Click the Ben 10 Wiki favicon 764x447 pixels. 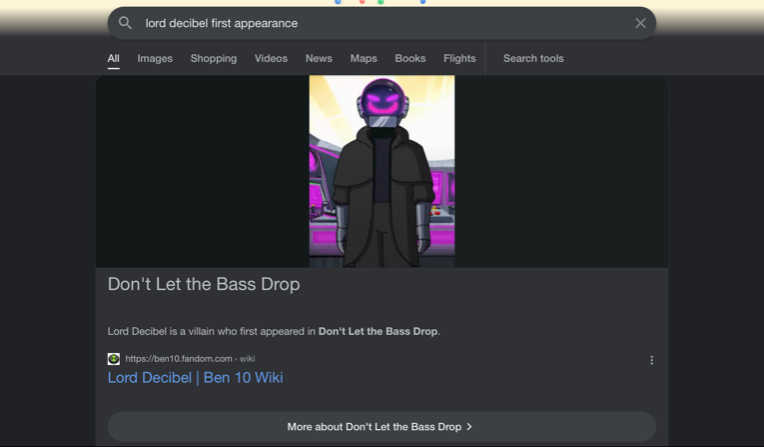point(114,359)
